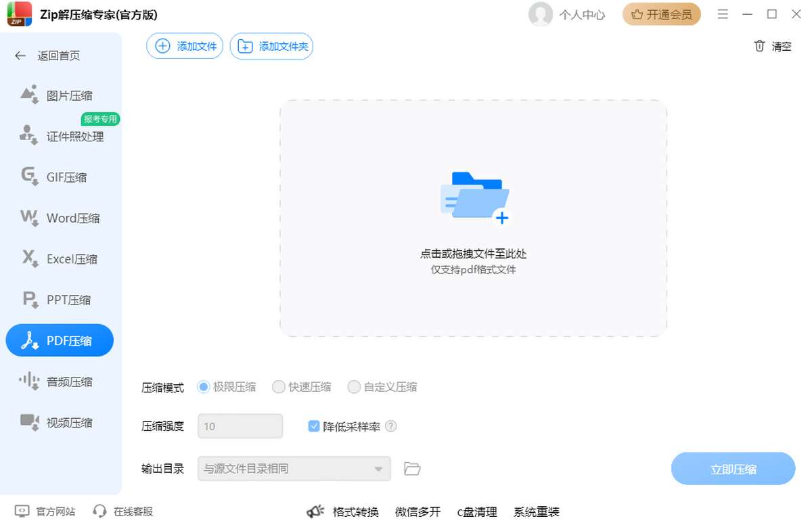Select the 快速压缩 compression mode
Viewport: 812px width, 525px height.
point(279,387)
